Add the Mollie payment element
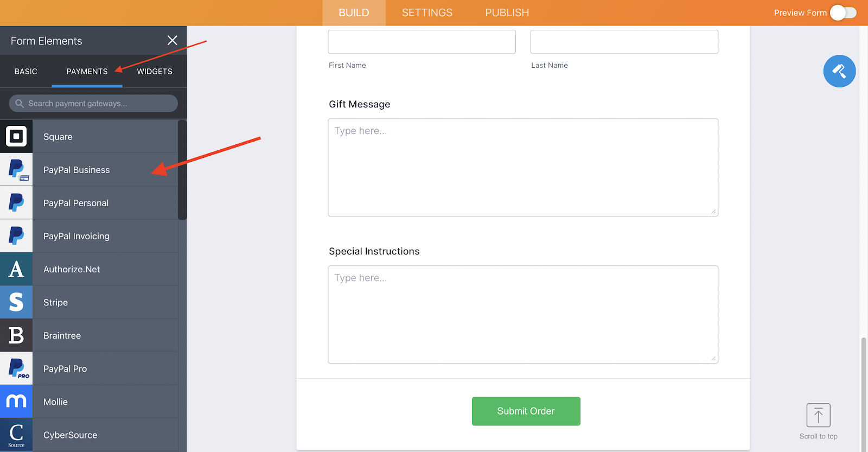This screenshot has width=868, height=452. coord(89,402)
